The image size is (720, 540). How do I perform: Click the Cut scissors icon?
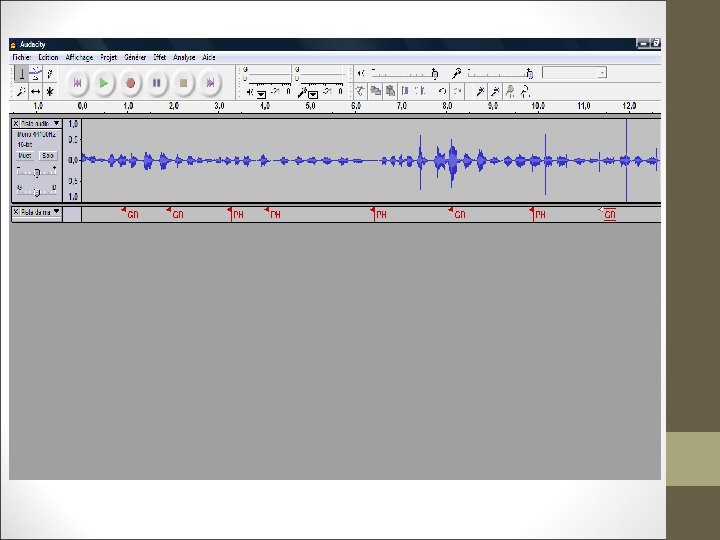click(360, 91)
